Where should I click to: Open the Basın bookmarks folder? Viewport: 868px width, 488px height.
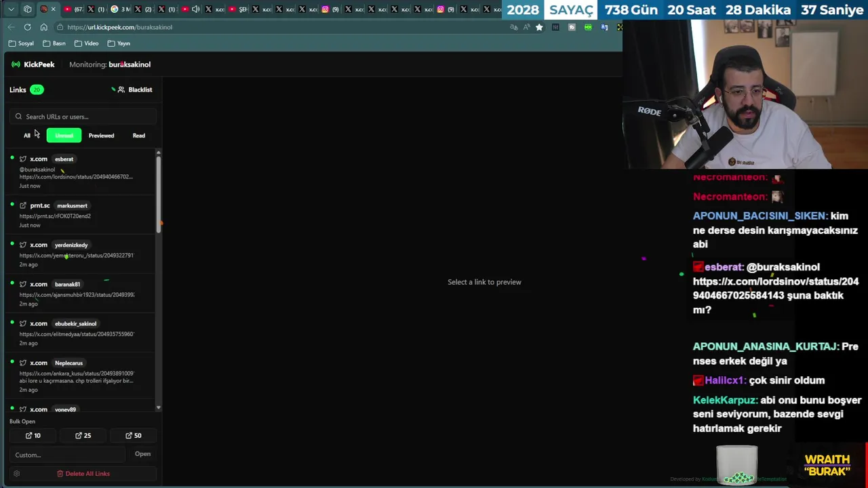[x=54, y=43]
